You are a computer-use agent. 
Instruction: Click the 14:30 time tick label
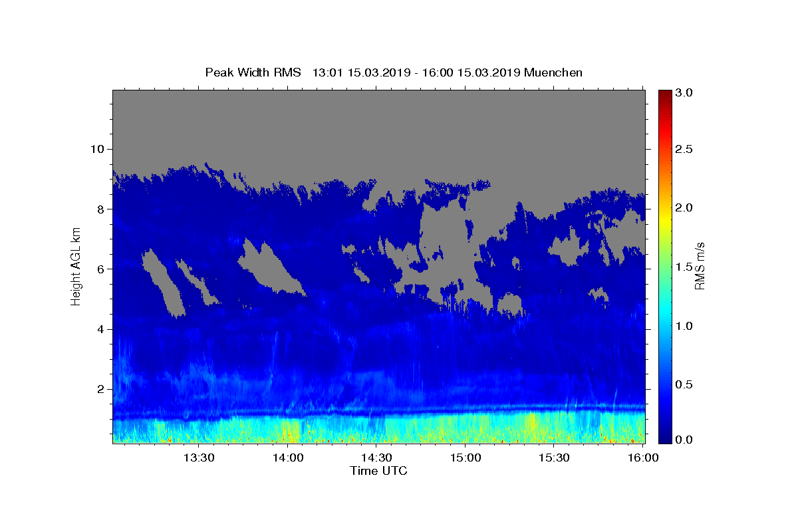click(x=376, y=458)
